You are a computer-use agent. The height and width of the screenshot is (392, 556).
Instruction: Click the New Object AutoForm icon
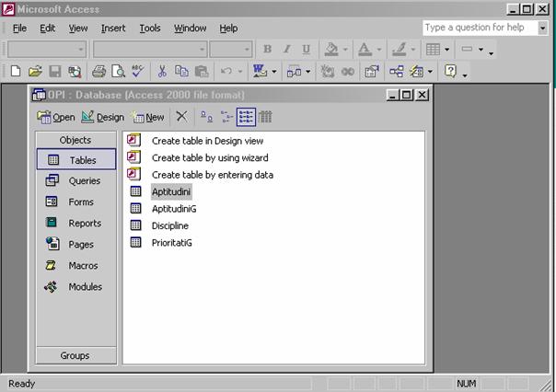pyautogui.click(x=417, y=72)
